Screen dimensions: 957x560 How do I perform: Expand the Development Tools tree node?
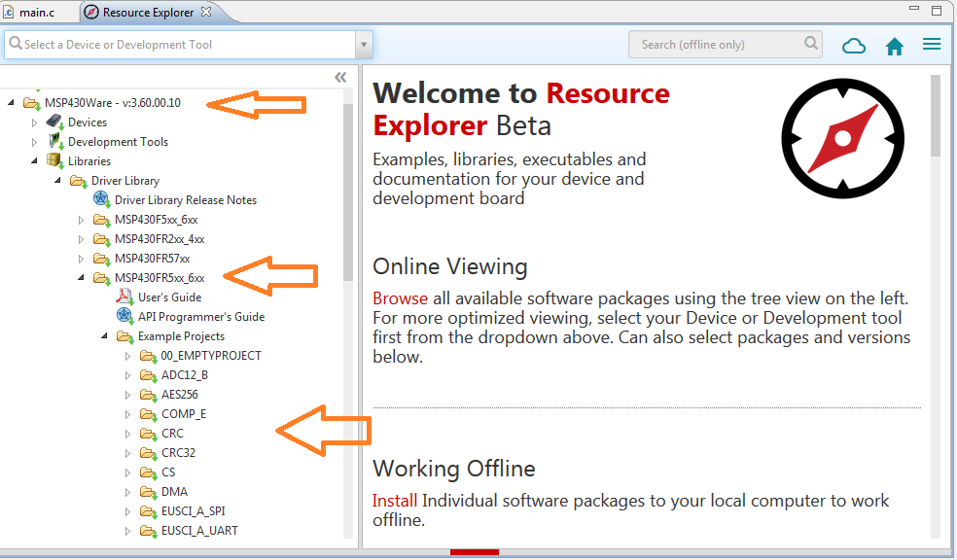click(x=34, y=142)
